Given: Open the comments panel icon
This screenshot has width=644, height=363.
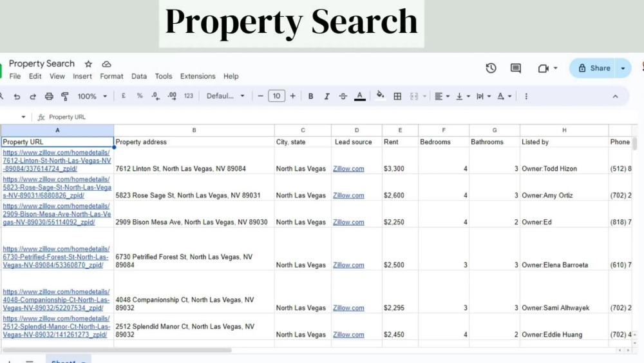Looking at the screenshot, I should point(515,68).
